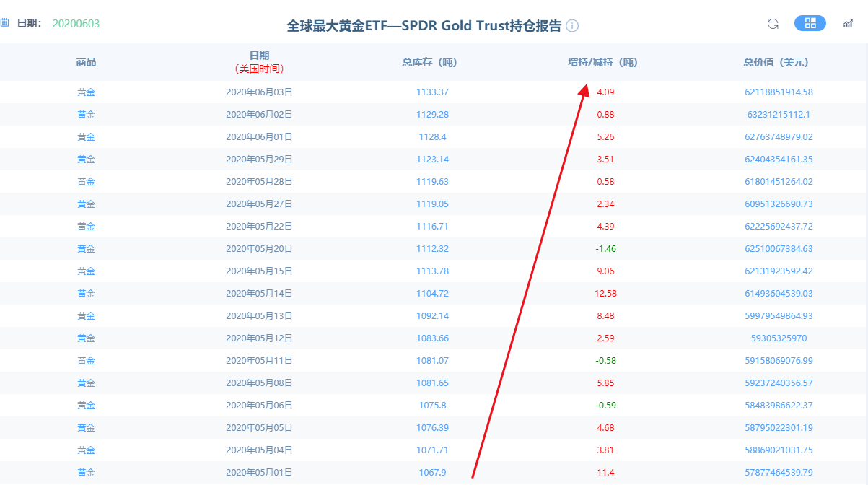Select the holdings change value 3.51
This screenshot has width=868, height=485.
[605, 160]
